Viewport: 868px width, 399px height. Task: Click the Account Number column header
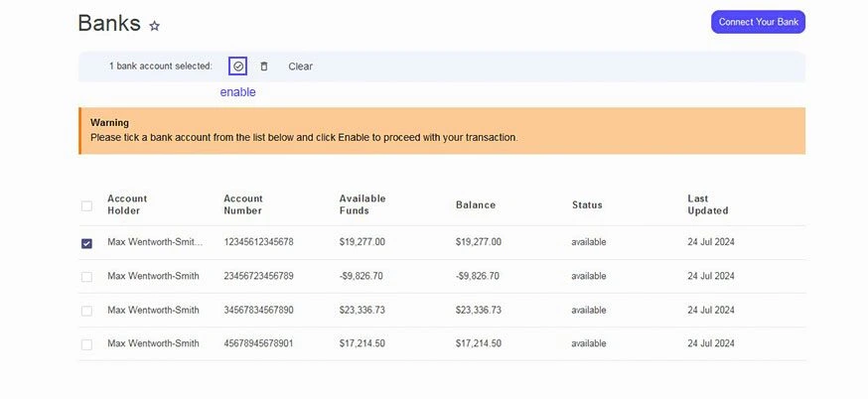[243, 204]
